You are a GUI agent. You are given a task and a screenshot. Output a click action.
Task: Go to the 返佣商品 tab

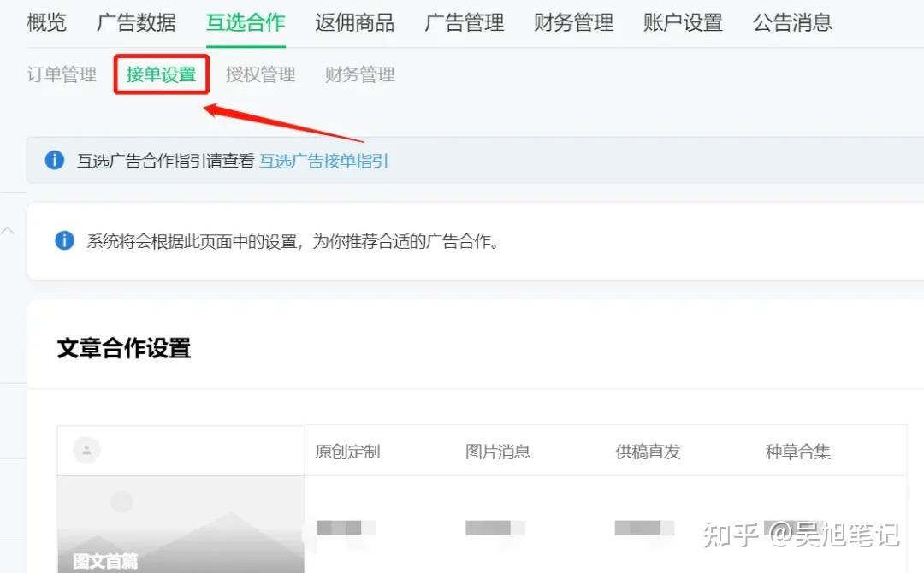tap(354, 23)
